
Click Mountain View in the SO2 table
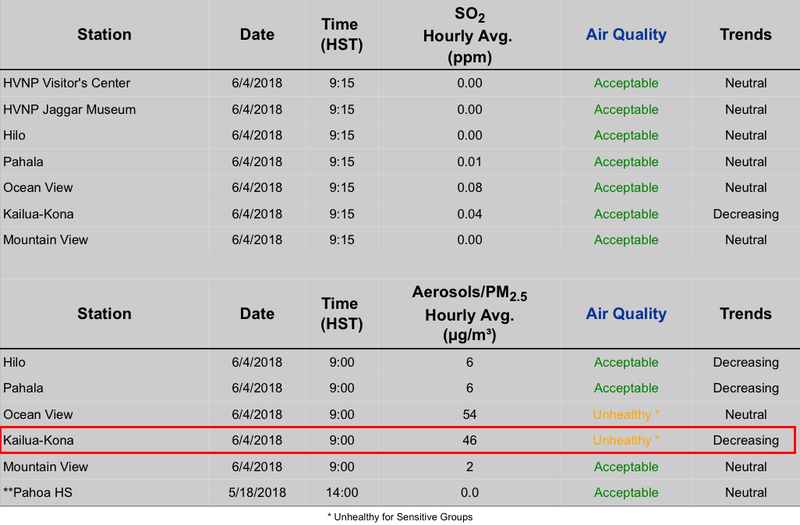click(45, 239)
